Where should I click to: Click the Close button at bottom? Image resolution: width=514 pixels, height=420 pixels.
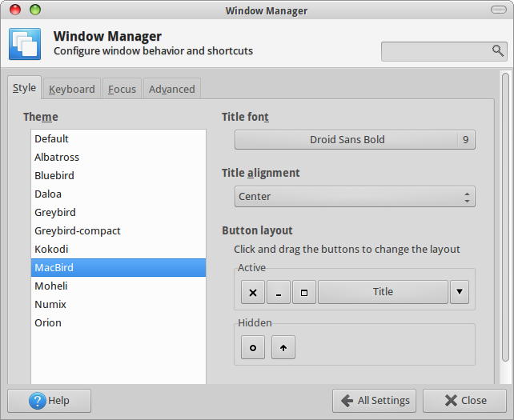pyautogui.click(x=464, y=401)
